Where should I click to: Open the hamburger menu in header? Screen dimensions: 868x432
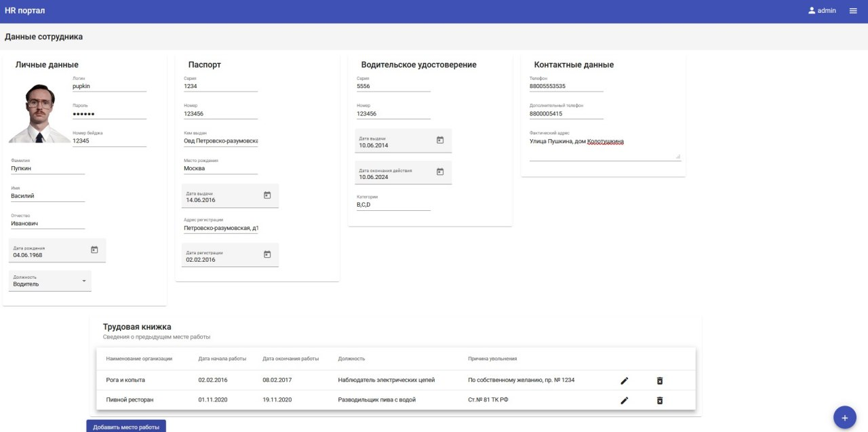(853, 11)
